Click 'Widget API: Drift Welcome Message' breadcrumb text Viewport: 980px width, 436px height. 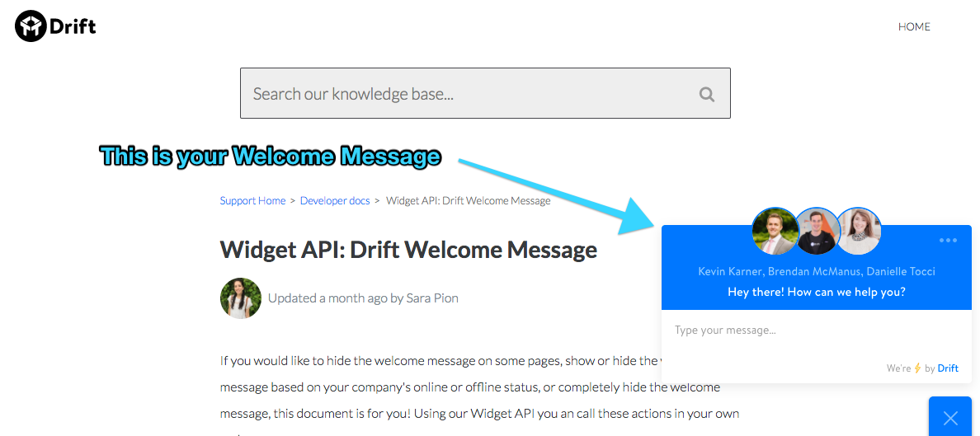(468, 200)
